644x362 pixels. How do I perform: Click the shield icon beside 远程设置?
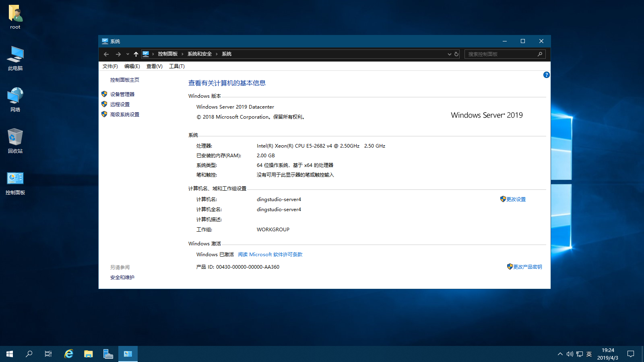104,104
